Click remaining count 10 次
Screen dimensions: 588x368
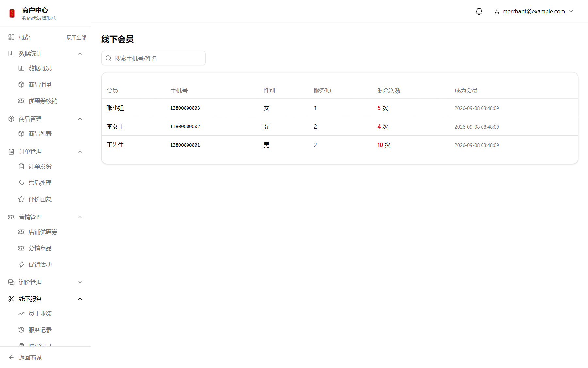384,145
